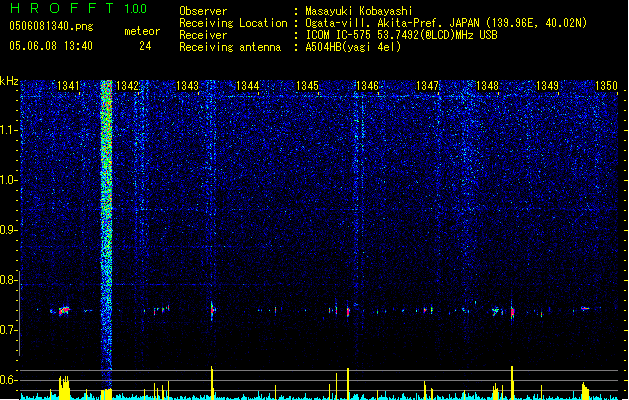Click the 1342 time marker
Image resolution: width=629 pixels, height=400 pixels.
(x=127, y=85)
